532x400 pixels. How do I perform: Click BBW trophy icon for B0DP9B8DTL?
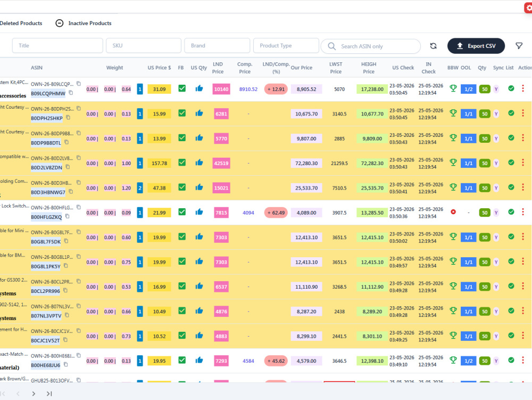pyautogui.click(x=453, y=138)
